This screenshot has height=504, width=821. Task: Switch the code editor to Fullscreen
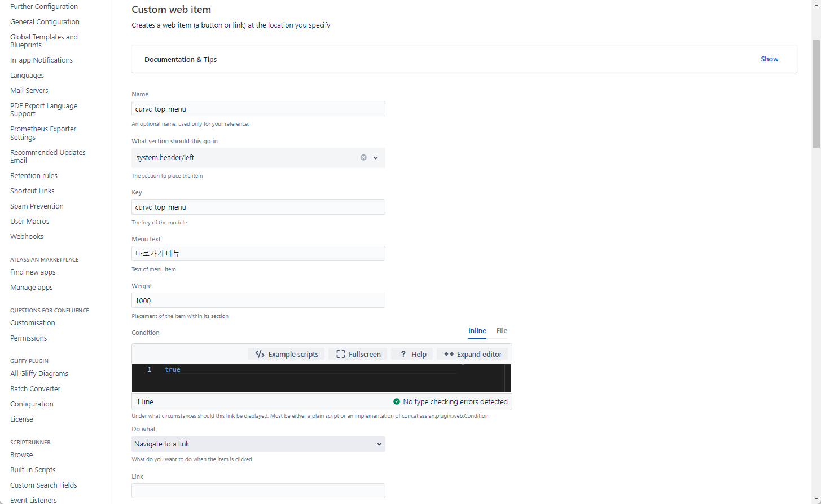pos(358,354)
